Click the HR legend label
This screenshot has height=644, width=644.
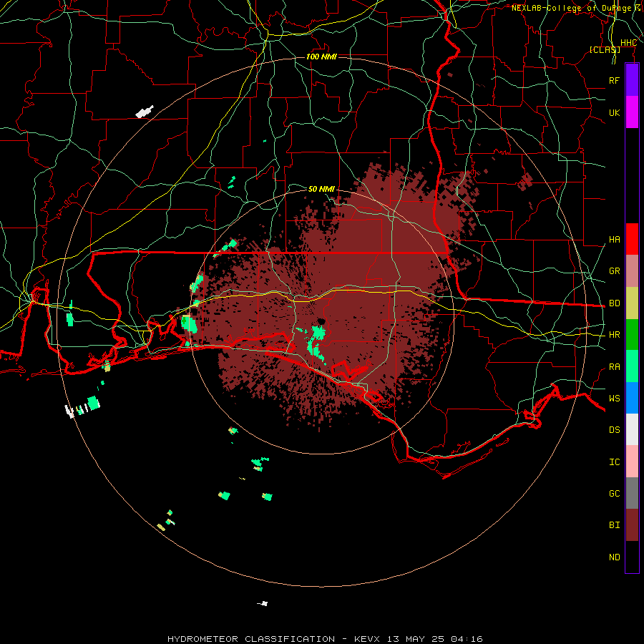click(x=614, y=335)
